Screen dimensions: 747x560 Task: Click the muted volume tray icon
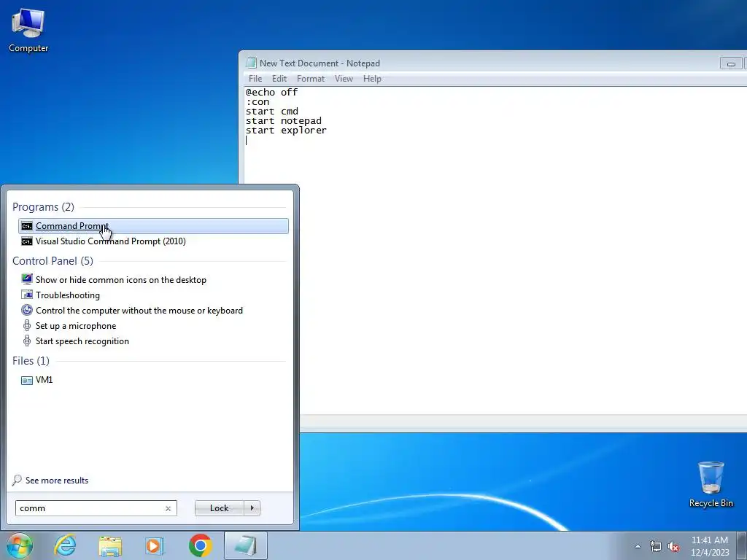tap(673, 546)
